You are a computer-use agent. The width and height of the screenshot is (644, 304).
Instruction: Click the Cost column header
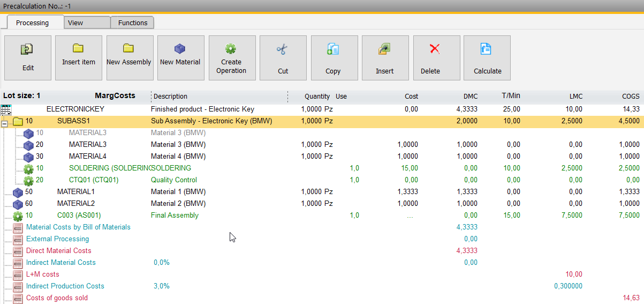pos(411,97)
